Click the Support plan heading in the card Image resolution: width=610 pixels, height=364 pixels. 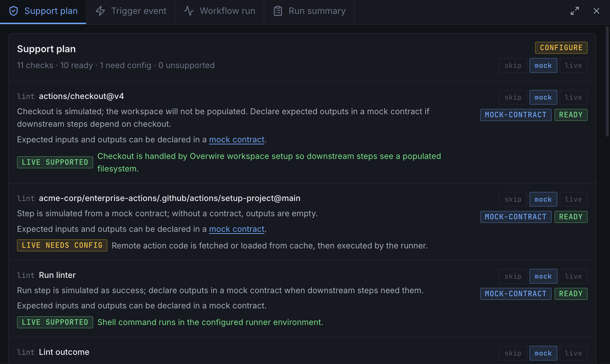(46, 49)
